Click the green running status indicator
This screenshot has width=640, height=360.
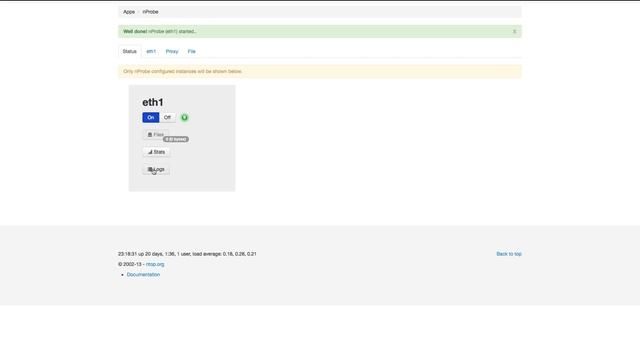point(184,118)
